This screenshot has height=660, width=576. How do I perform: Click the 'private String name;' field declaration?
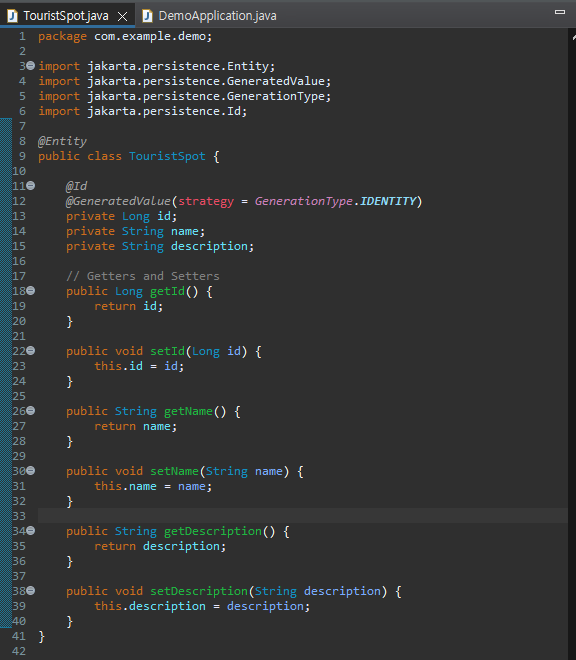[135, 231]
